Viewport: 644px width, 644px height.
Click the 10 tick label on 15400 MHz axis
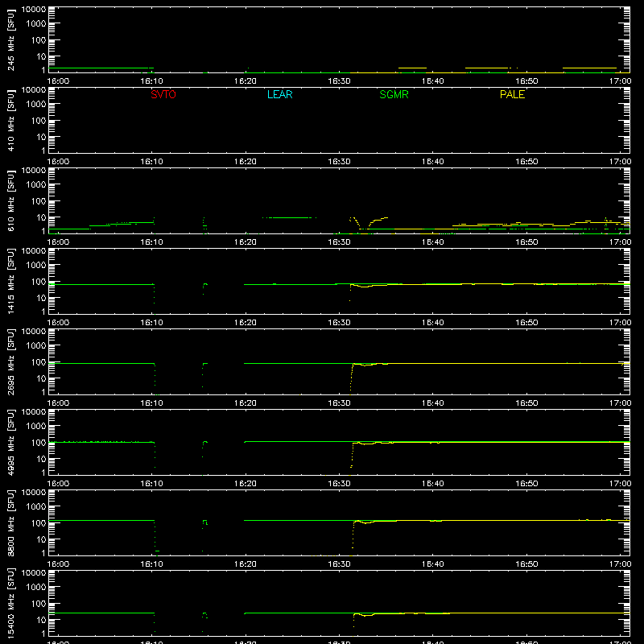[x=41, y=620]
